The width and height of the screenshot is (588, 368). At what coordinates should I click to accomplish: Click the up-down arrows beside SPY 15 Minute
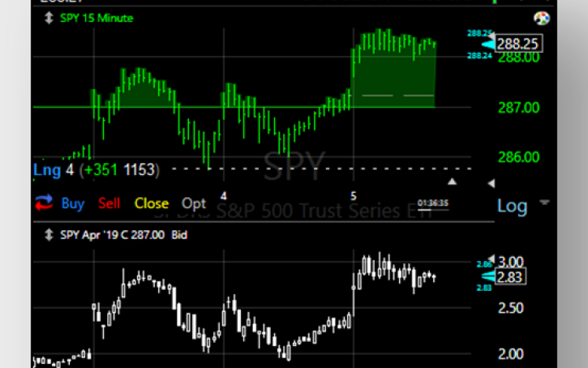coord(49,17)
